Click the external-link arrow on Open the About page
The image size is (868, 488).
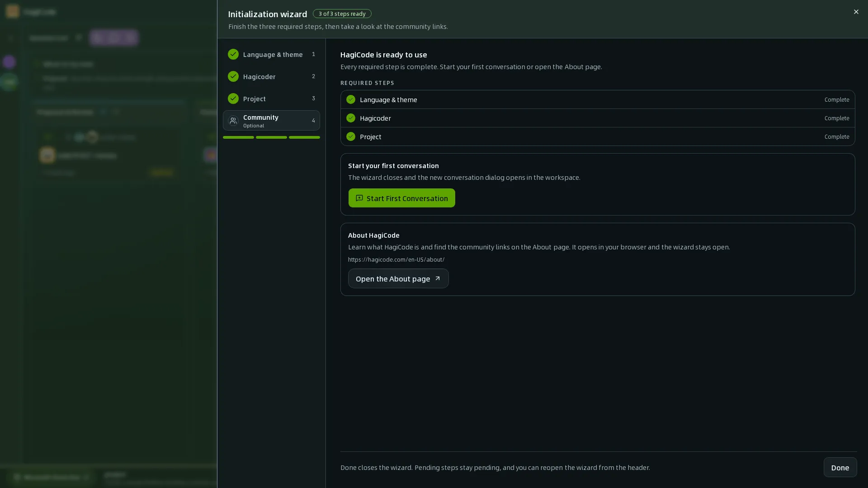pos(438,279)
